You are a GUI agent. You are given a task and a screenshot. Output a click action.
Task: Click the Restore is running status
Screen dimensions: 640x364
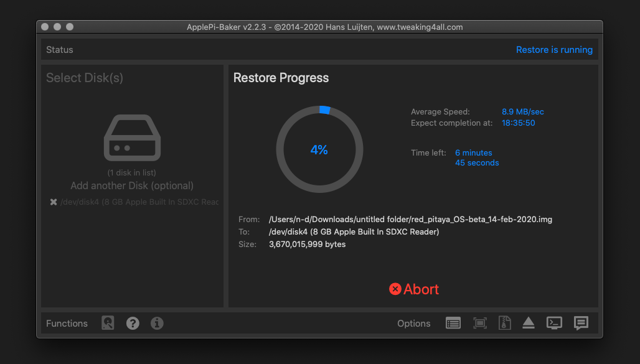pyautogui.click(x=554, y=50)
